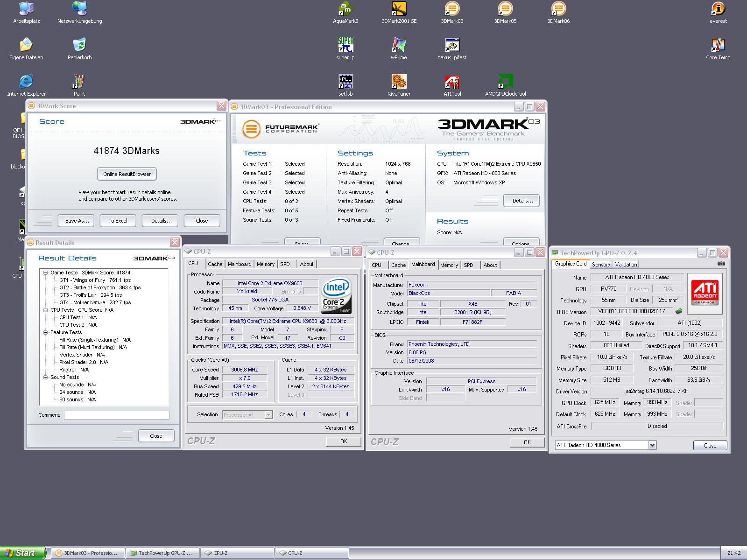This screenshot has height=560, width=747.
Task: Click Details in the 3DMark Score window
Action: 161,221
